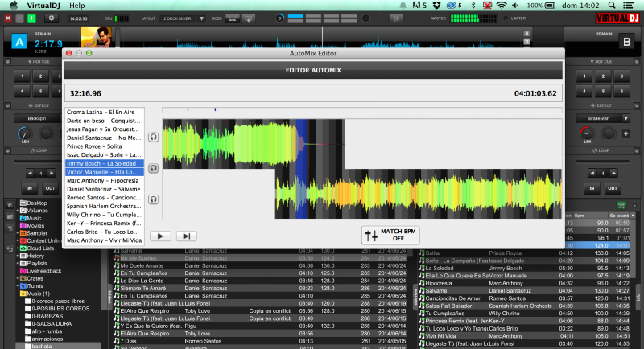644x349 pixels.
Task: Select Marc Anthony – Hipocresía in AutoMix list
Action: tap(105, 180)
